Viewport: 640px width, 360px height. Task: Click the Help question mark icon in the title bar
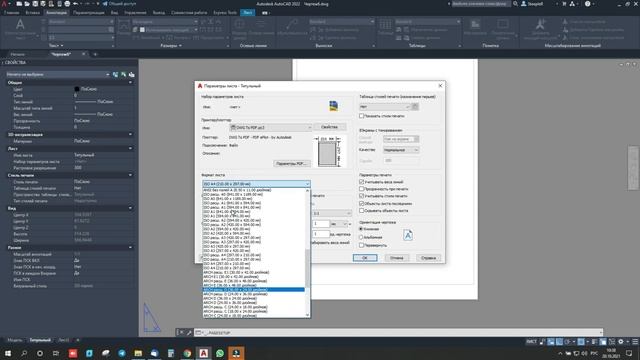click(x=587, y=4)
